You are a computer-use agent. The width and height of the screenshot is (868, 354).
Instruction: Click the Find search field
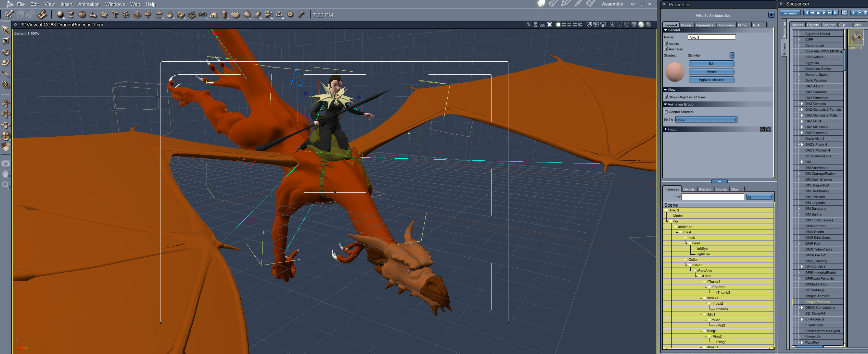click(x=713, y=197)
